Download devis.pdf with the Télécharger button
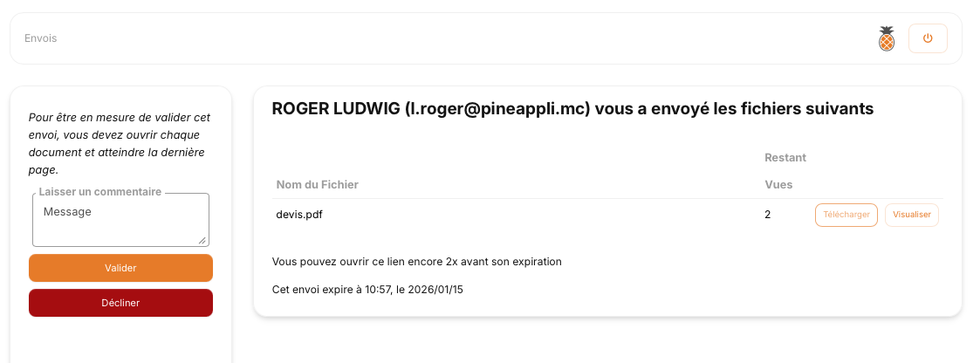 click(x=846, y=215)
